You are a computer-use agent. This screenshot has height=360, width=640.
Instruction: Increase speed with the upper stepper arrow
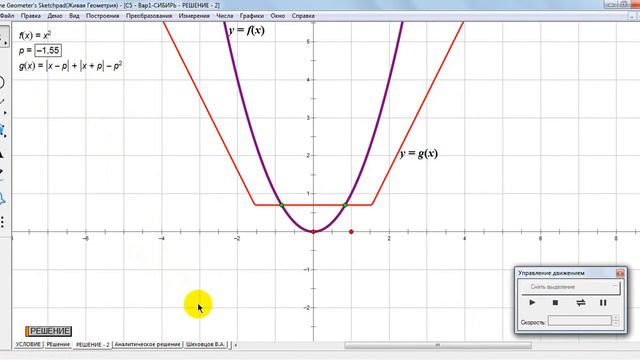point(616,318)
